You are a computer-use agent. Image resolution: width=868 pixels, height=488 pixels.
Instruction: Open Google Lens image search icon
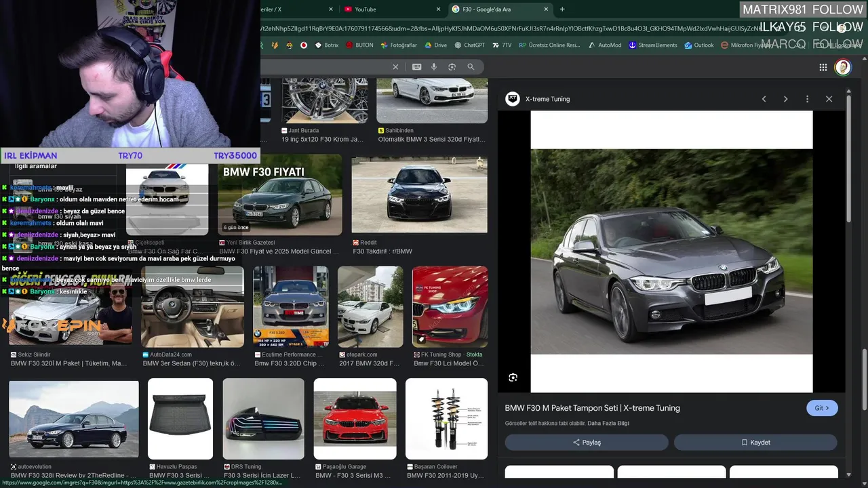(452, 66)
